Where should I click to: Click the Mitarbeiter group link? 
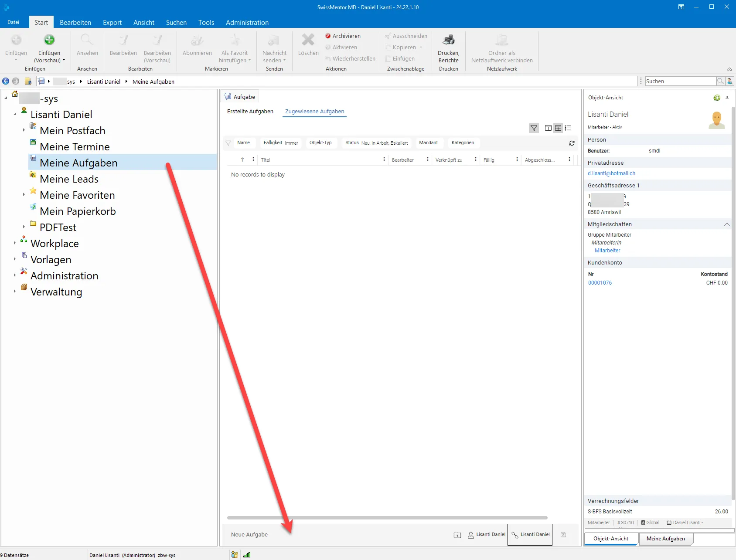click(607, 251)
